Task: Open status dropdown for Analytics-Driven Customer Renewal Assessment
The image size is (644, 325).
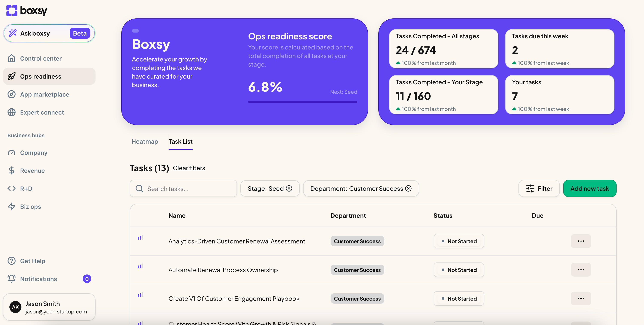Action: pyautogui.click(x=459, y=241)
